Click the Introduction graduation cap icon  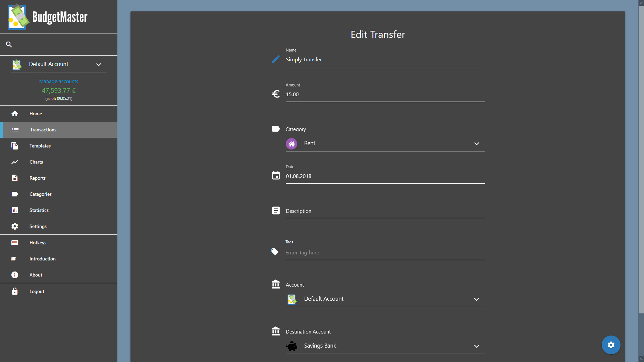point(14,259)
